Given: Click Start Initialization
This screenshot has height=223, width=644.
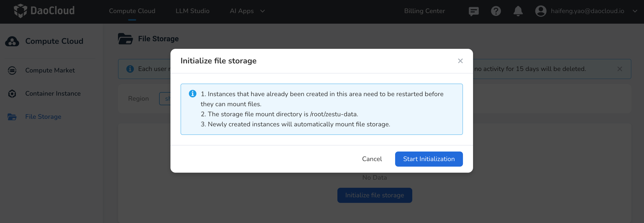Looking at the screenshot, I should coord(428,159).
